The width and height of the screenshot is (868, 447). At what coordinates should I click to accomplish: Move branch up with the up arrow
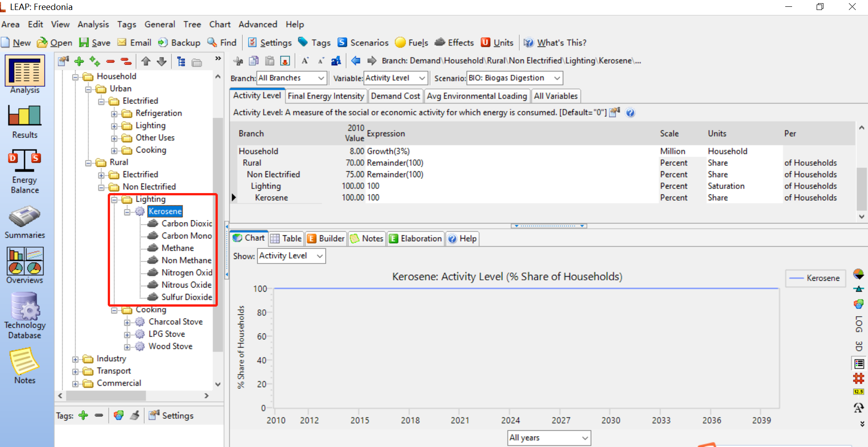coord(146,61)
